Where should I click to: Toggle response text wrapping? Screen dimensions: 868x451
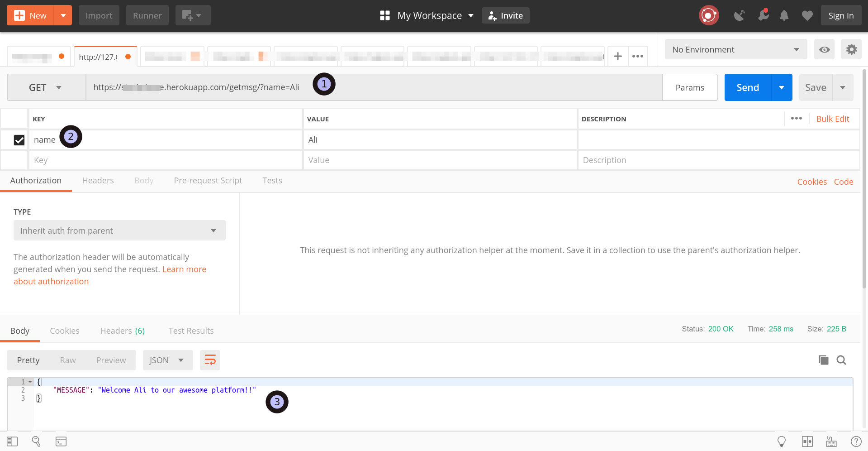tap(210, 360)
